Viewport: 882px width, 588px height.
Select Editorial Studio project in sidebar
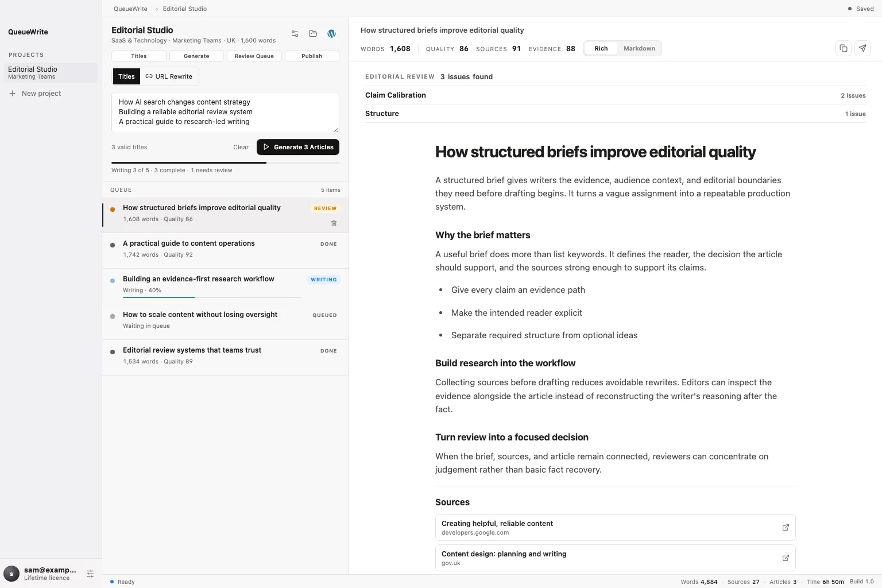tap(51, 72)
